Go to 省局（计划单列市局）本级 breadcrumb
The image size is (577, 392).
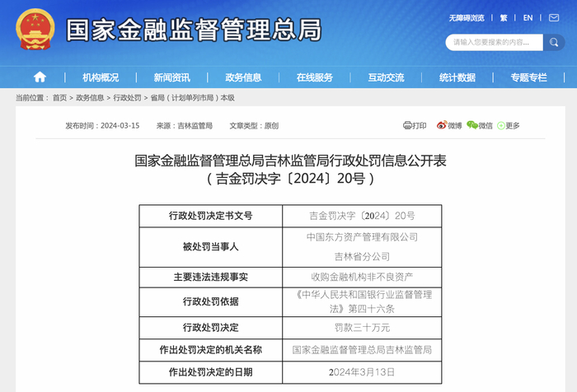click(x=192, y=98)
